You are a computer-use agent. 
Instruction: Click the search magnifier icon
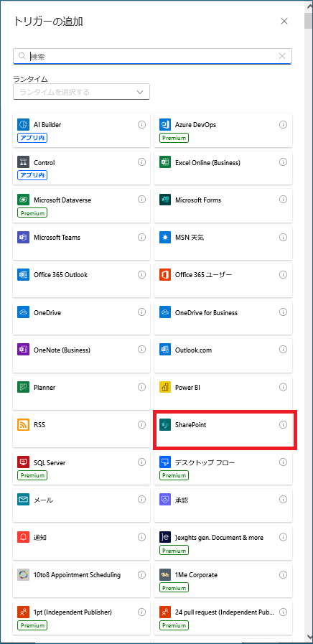[x=22, y=56]
